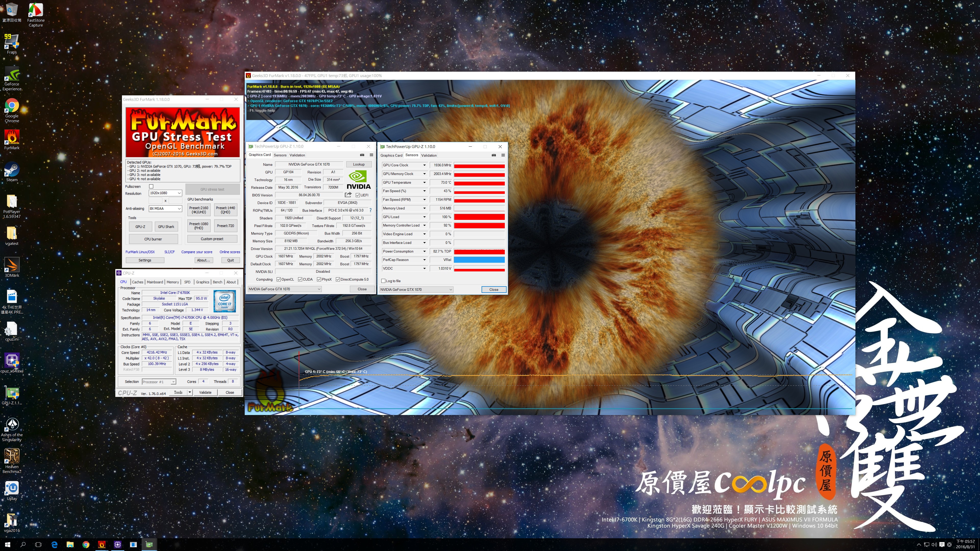The image size is (980, 551).
Task: Open Heaven Benchmark desktop shortcut
Action: (12, 461)
